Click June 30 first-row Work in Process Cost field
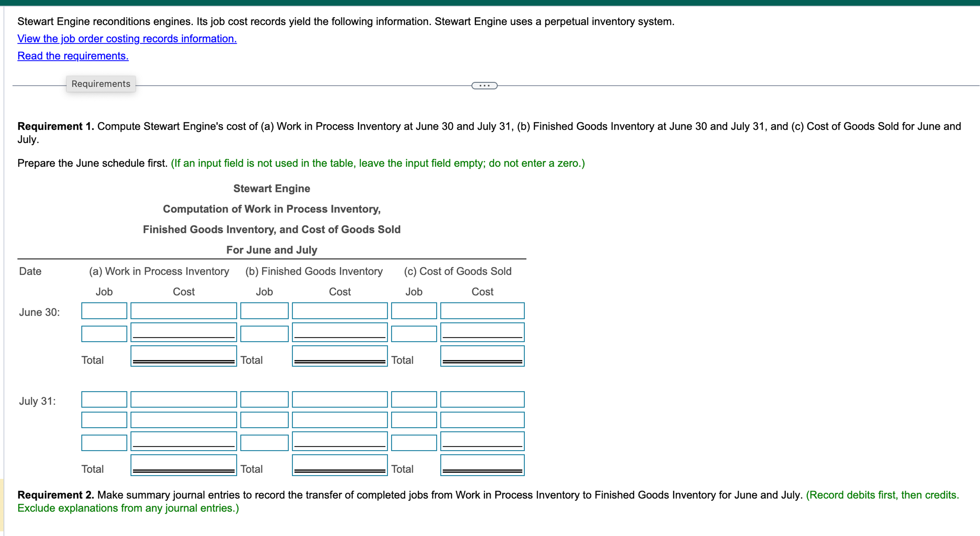 point(184,311)
